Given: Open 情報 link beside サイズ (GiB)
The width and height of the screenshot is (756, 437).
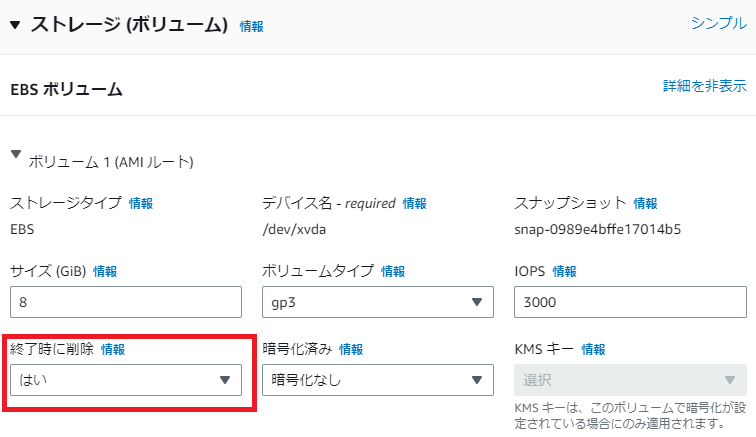Looking at the screenshot, I should [x=105, y=272].
